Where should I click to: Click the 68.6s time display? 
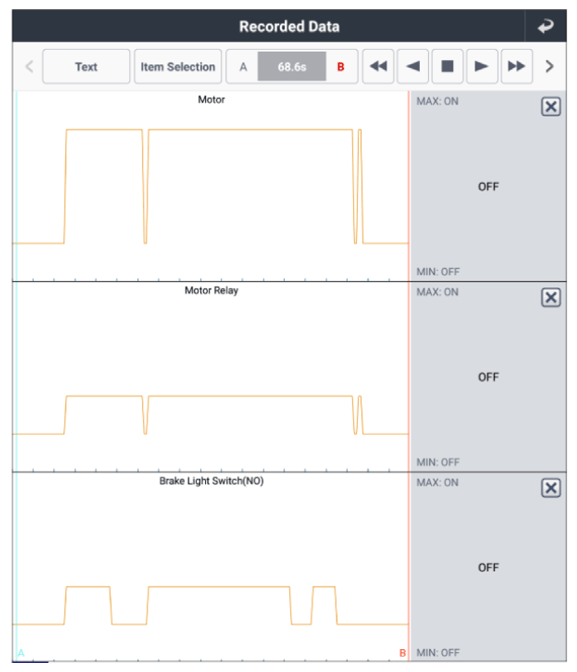pyautogui.click(x=292, y=66)
